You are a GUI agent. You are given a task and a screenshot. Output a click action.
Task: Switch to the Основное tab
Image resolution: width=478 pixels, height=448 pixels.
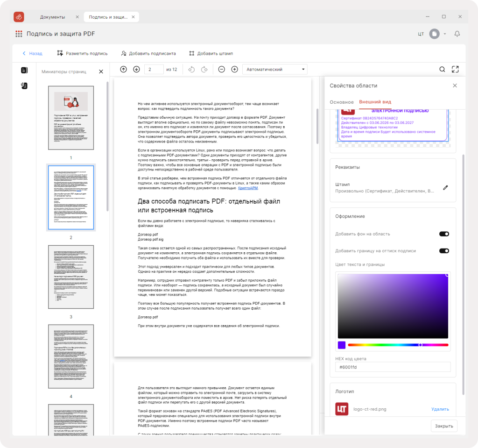[342, 102]
